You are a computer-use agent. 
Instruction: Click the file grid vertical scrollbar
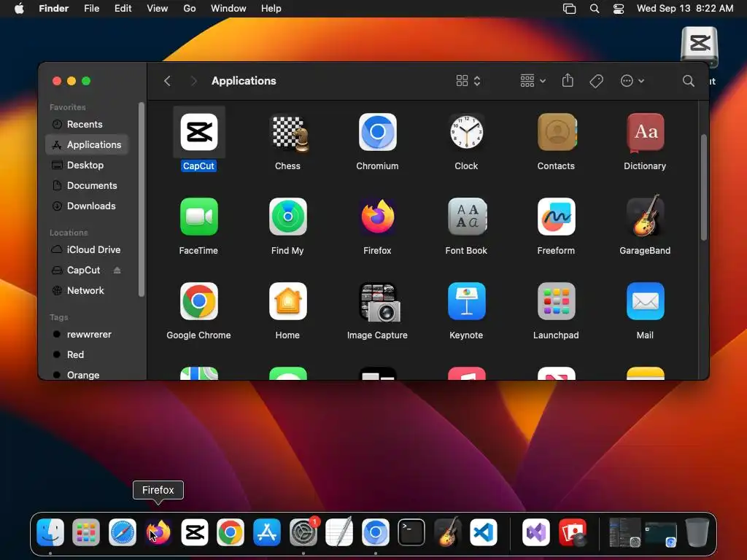coord(704,187)
